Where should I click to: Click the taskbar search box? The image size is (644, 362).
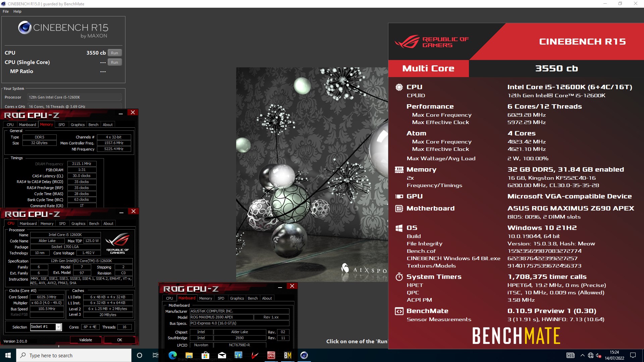pos(74,355)
